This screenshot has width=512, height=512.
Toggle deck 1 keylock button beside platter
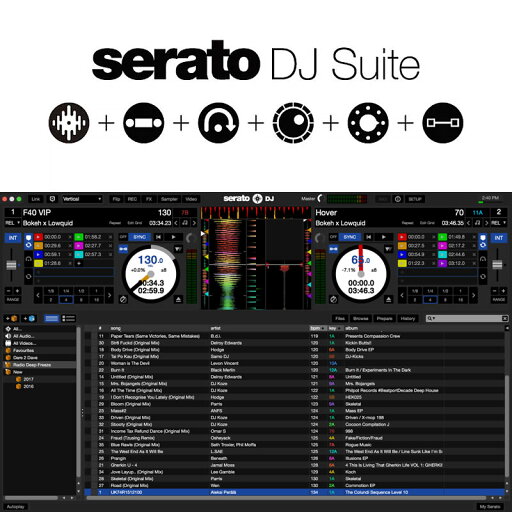tap(123, 249)
